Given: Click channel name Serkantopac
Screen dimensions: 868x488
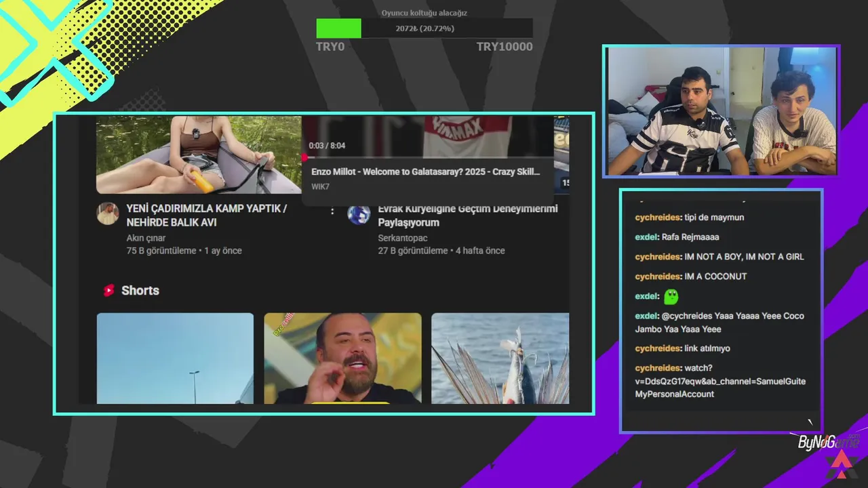Looking at the screenshot, I should click(x=403, y=238).
